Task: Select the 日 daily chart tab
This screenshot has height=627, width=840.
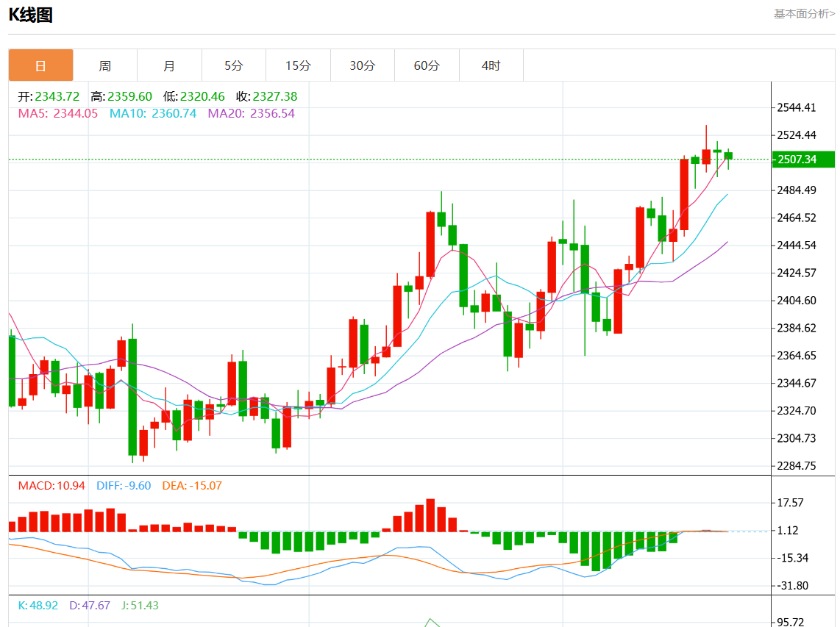Action: (x=40, y=65)
